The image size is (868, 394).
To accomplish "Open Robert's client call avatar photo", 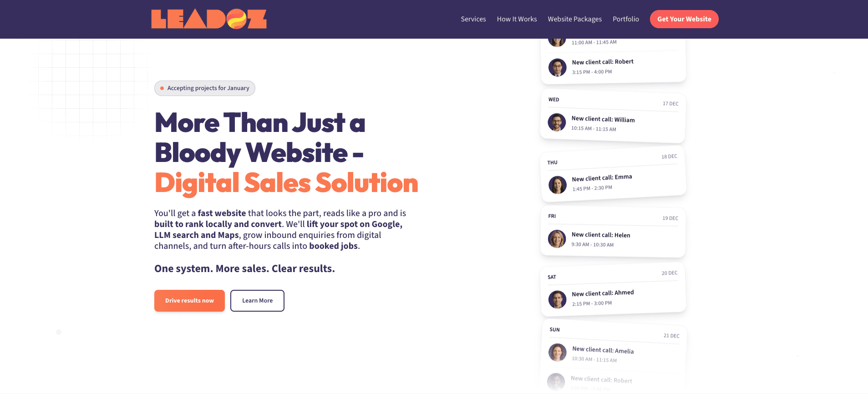I will [557, 67].
